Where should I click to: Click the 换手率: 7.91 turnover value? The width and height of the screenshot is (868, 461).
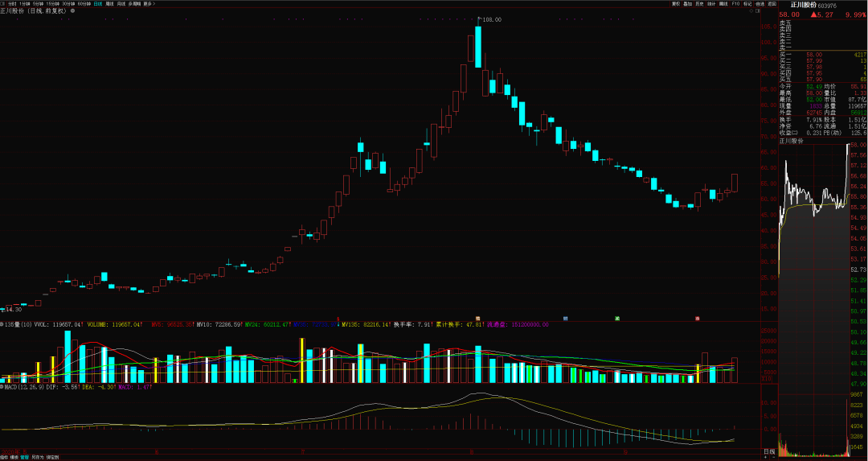(412, 324)
